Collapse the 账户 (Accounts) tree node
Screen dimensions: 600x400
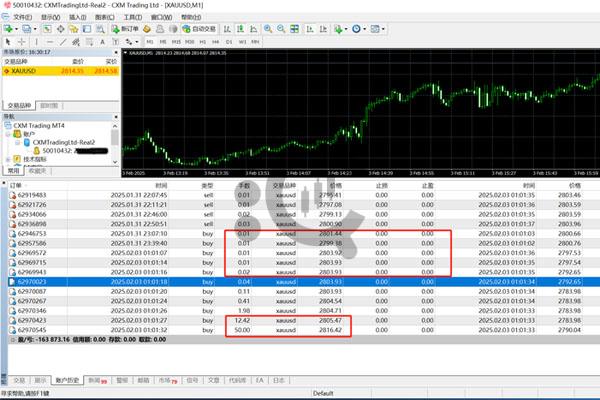(10, 134)
